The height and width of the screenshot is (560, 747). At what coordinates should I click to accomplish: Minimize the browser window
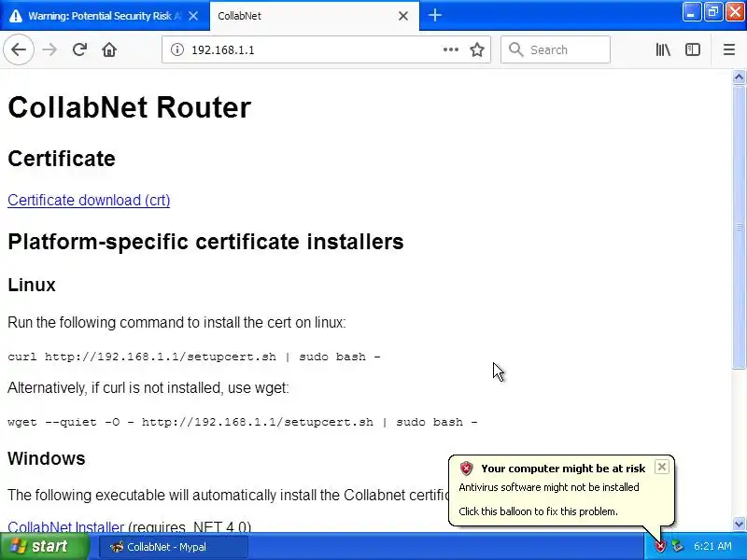tap(691, 12)
